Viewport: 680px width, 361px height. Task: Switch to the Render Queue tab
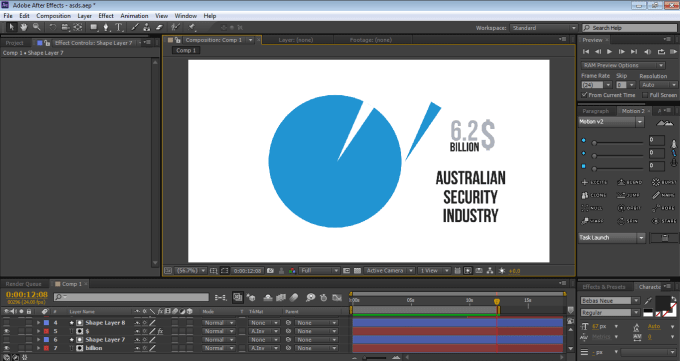tap(23, 284)
